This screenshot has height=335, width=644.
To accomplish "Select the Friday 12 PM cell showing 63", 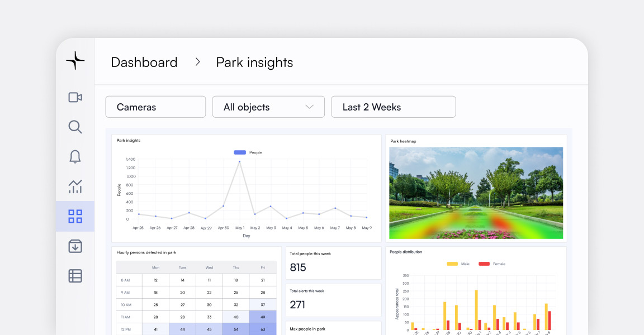I will 263,329.
